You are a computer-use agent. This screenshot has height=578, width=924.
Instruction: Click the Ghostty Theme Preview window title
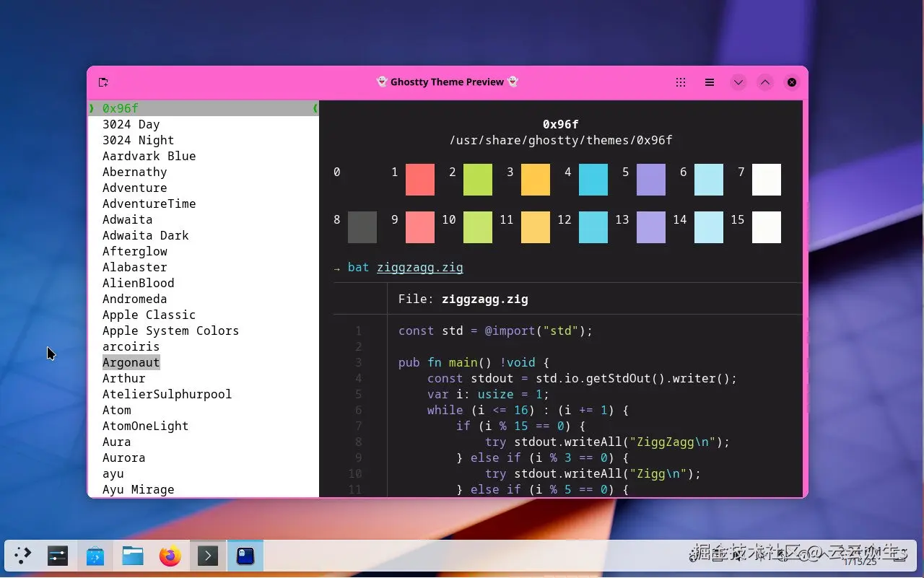pos(448,82)
